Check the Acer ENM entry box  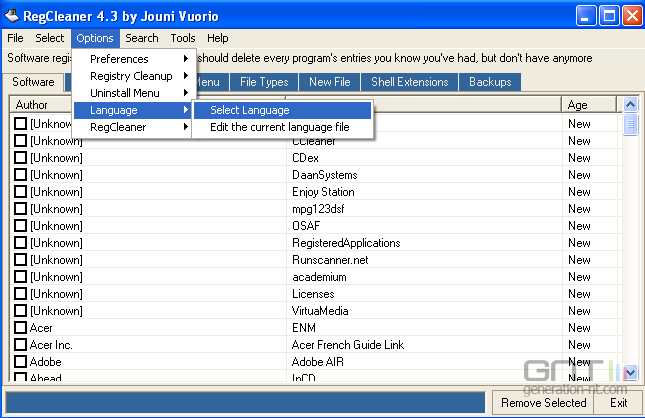pyautogui.click(x=20, y=328)
